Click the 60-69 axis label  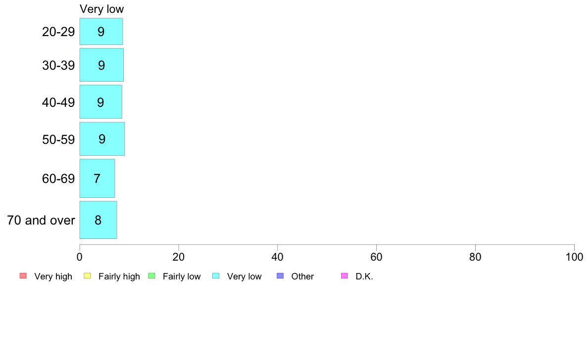[x=58, y=179]
